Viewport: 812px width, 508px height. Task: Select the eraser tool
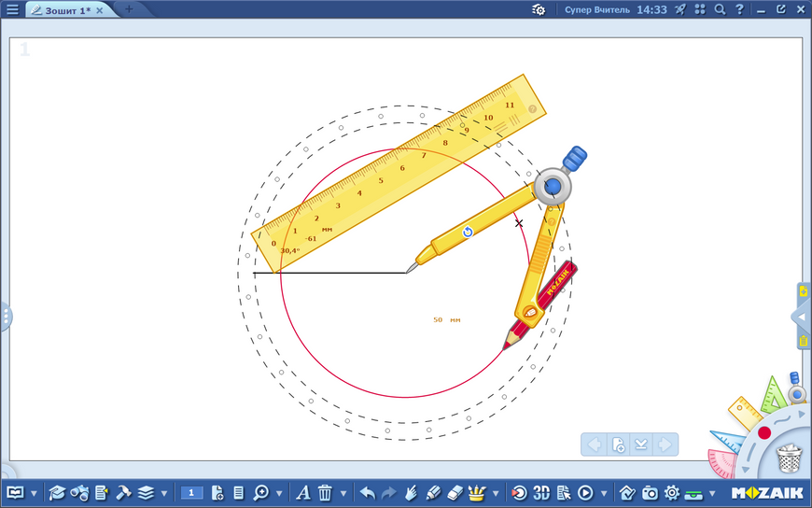455,492
